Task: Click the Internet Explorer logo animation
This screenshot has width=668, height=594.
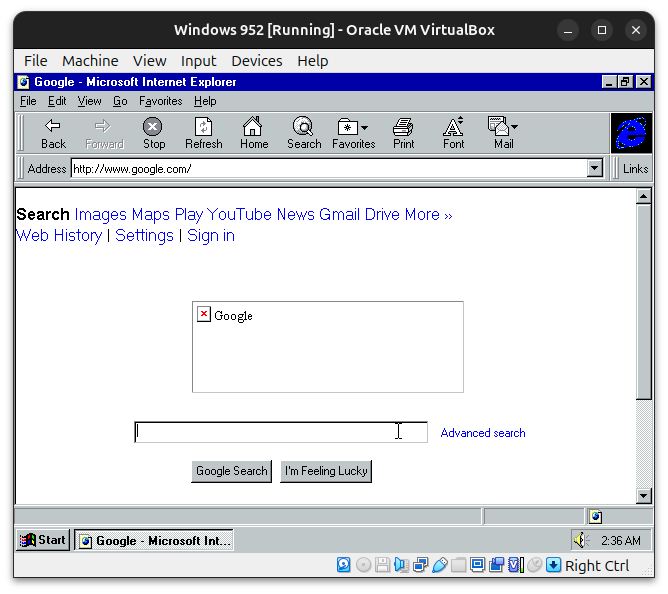Action: [x=631, y=133]
